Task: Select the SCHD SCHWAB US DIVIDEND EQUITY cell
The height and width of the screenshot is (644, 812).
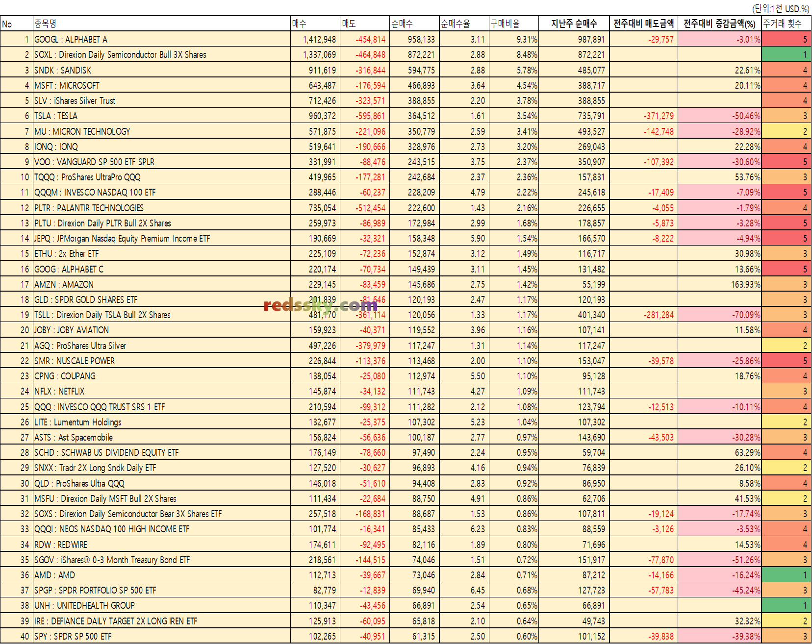Action: coord(162,452)
